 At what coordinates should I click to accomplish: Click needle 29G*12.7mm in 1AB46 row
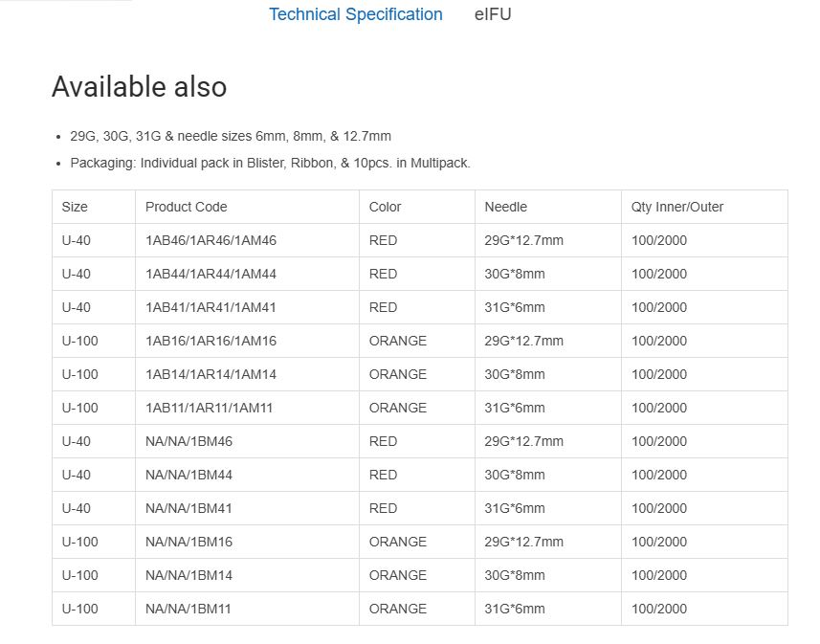pyautogui.click(x=524, y=240)
